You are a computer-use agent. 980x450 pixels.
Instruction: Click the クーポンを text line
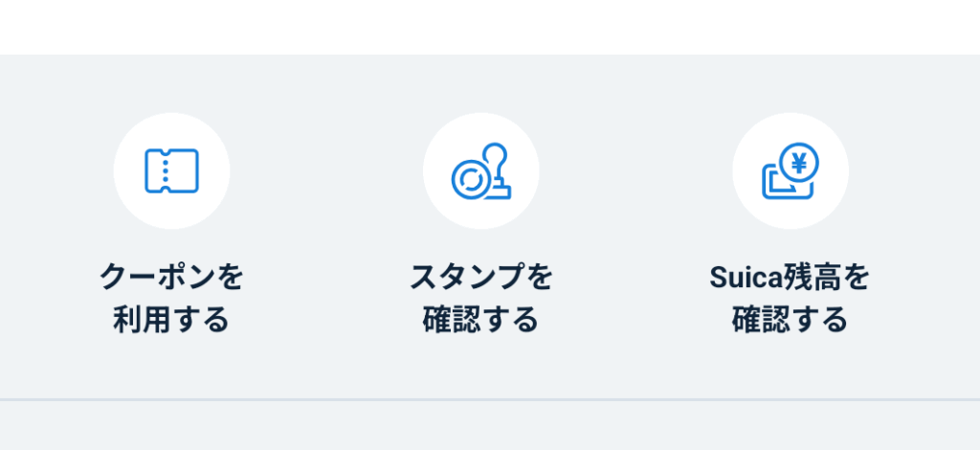(x=171, y=278)
